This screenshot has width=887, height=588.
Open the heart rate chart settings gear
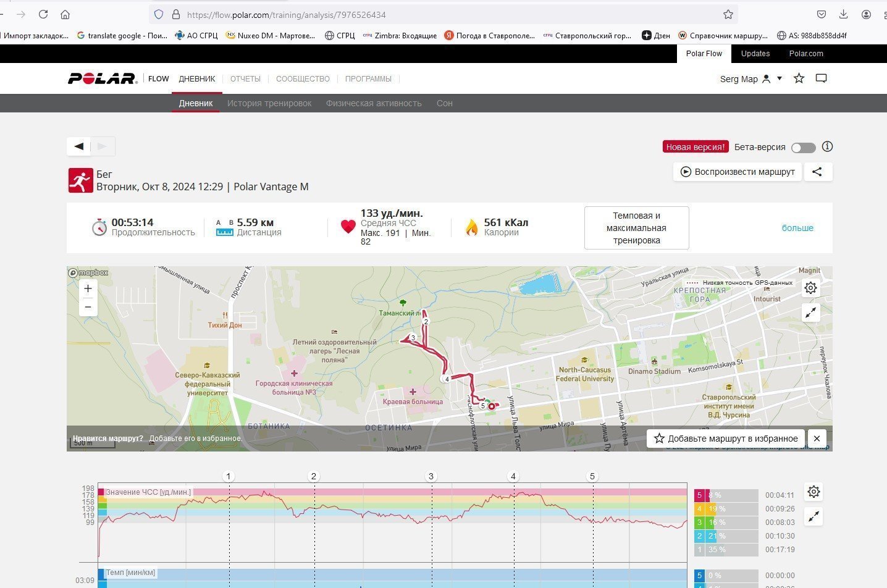pos(813,492)
